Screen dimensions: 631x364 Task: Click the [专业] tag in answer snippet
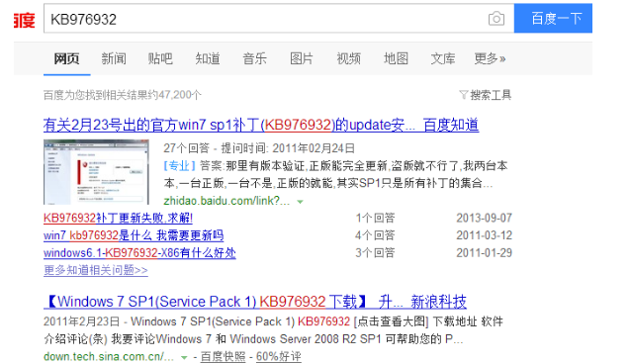pyautogui.click(x=179, y=166)
